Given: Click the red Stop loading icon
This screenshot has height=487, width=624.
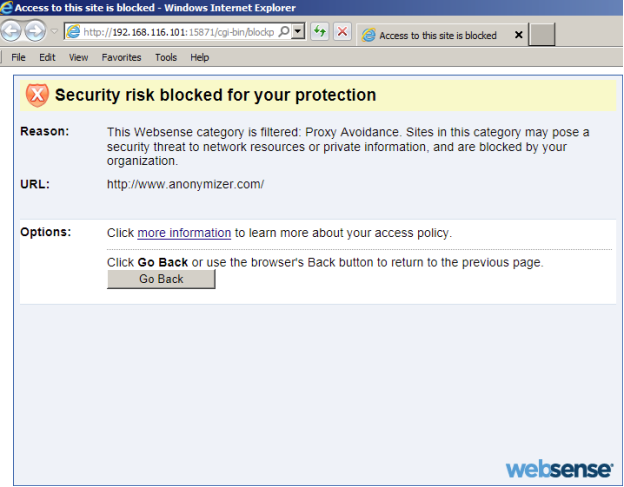Looking at the screenshot, I should (342, 32).
